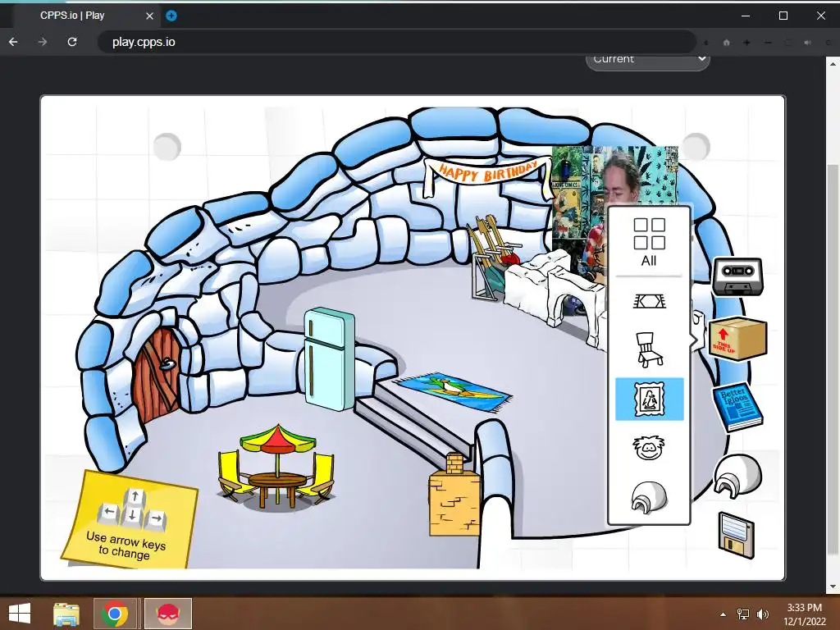Open the clock showing 3:33 PM
Viewport: 840px width, 630px height.
click(804, 614)
